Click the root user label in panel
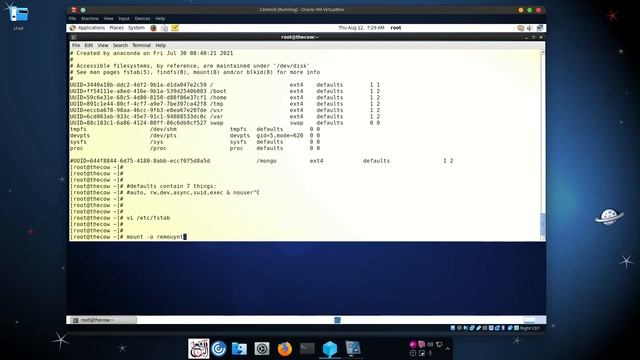The image size is (640, 360). [x=396, y=28]
